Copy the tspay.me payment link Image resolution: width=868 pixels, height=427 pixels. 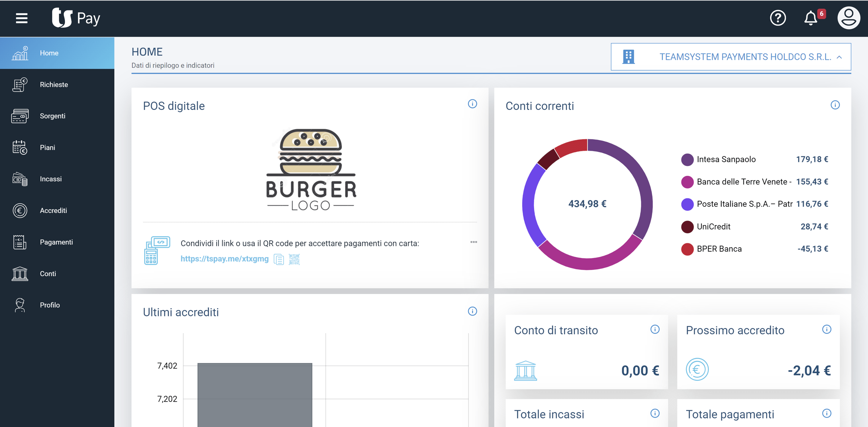279,259
